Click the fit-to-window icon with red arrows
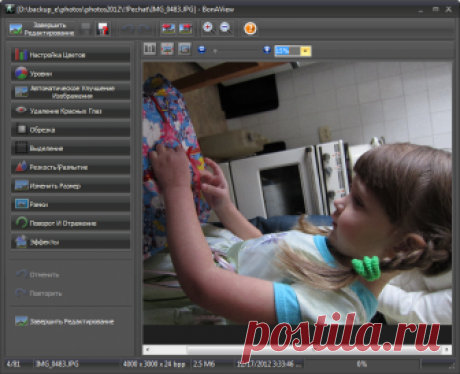The image size is (460, 374). pyautogui.click(x=167, y=49)
